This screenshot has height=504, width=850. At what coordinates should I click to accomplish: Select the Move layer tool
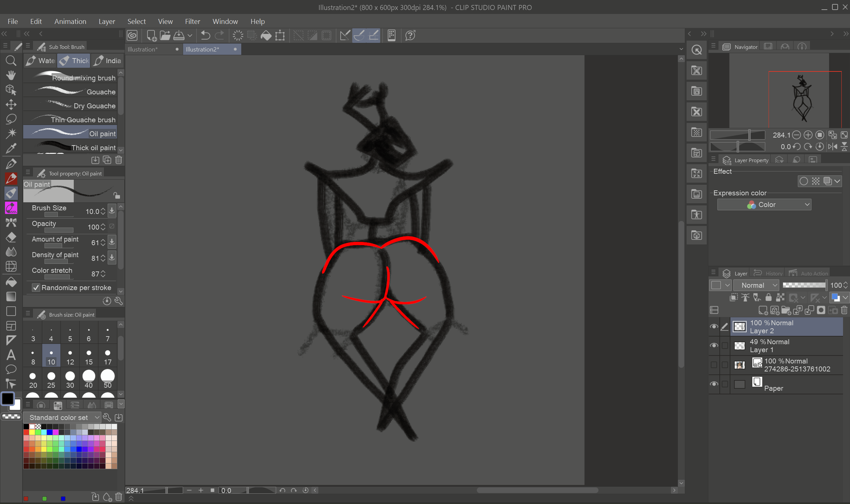tap(11, 105)
